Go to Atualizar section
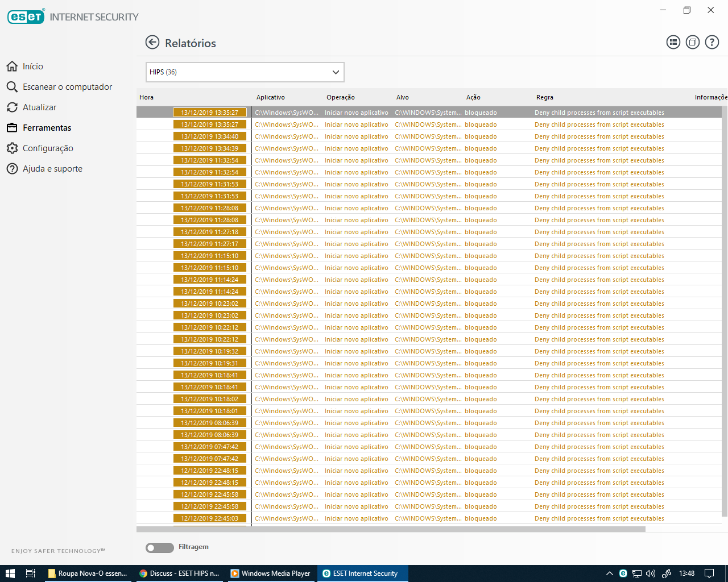 39,107
